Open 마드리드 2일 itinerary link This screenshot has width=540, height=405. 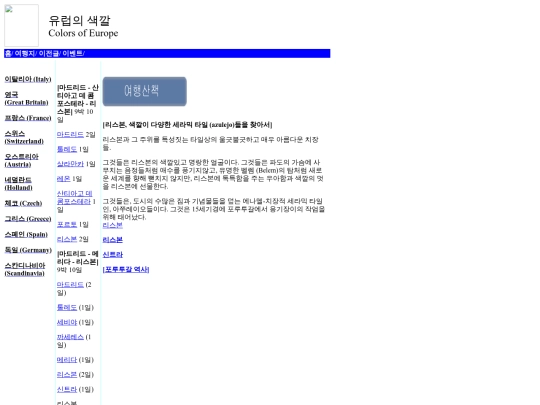[x=70, y=134]
